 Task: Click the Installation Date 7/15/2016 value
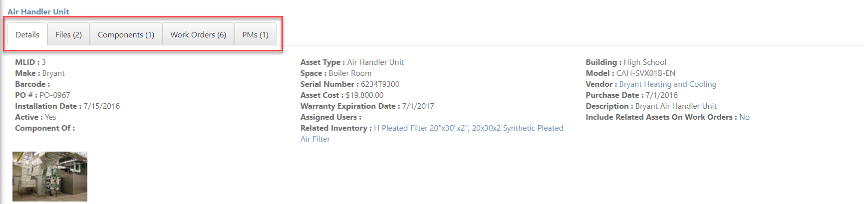pos(102,106)
